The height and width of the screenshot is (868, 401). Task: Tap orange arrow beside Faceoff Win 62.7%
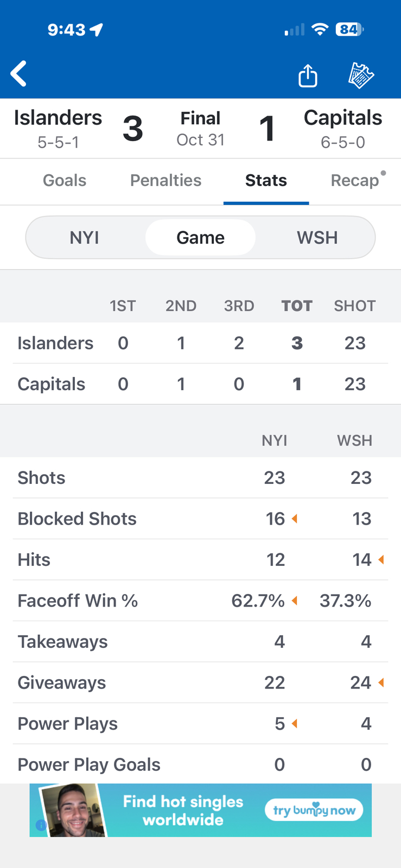click(295, 601)
